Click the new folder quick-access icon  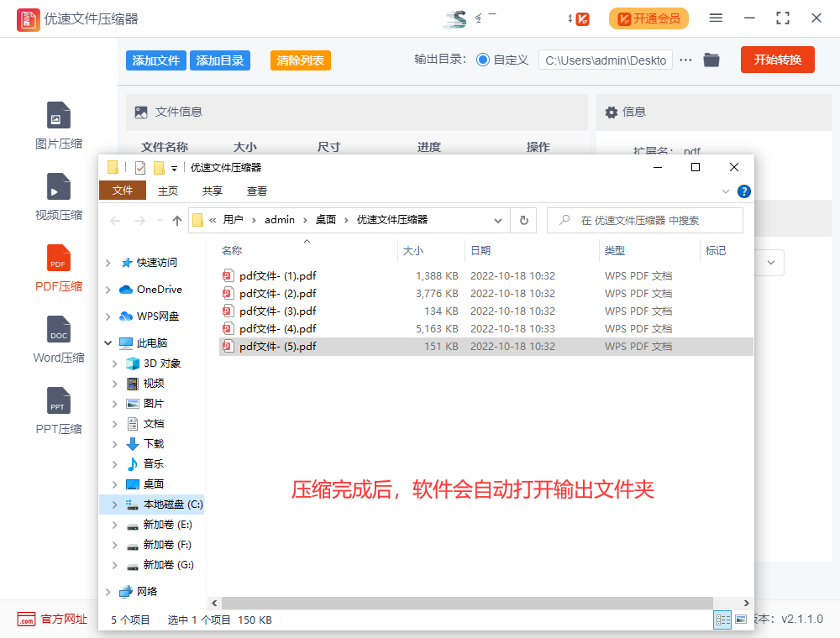pos(159,168)
